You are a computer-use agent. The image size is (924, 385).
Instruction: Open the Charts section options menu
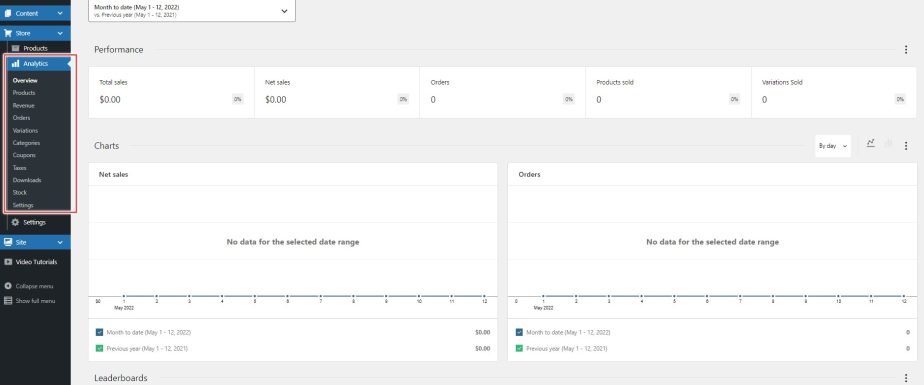tap(906, 146)
